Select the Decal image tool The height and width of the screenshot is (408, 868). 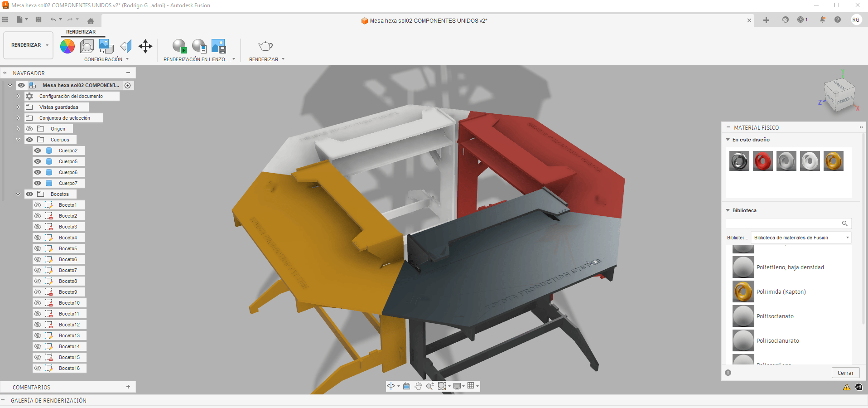[106, 46]
